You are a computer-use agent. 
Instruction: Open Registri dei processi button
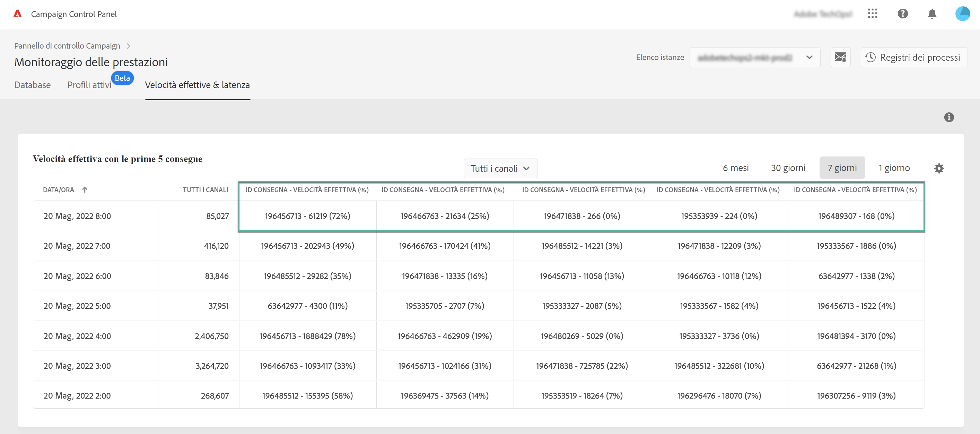(913, 58)
